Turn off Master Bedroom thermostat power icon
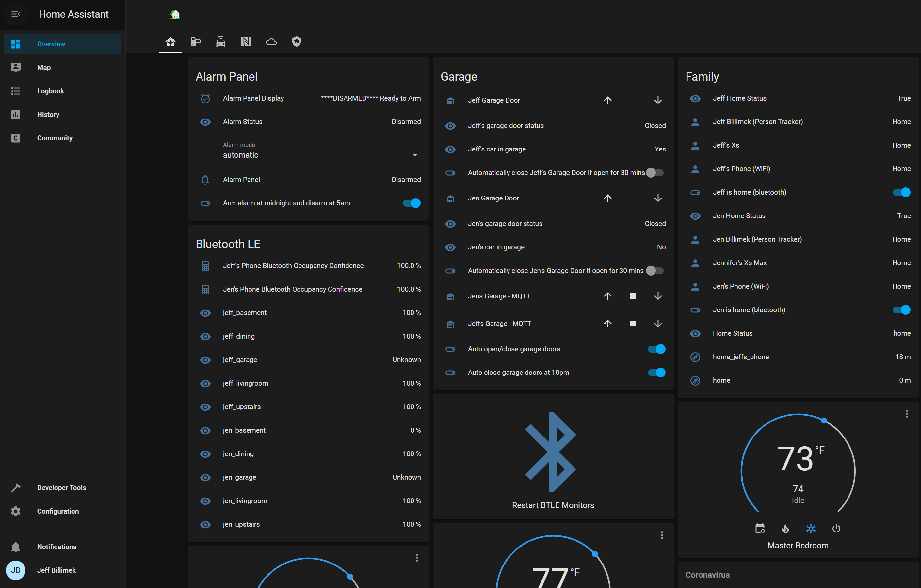The width and height of the screenshot is (921, 588). pos(836,528)
